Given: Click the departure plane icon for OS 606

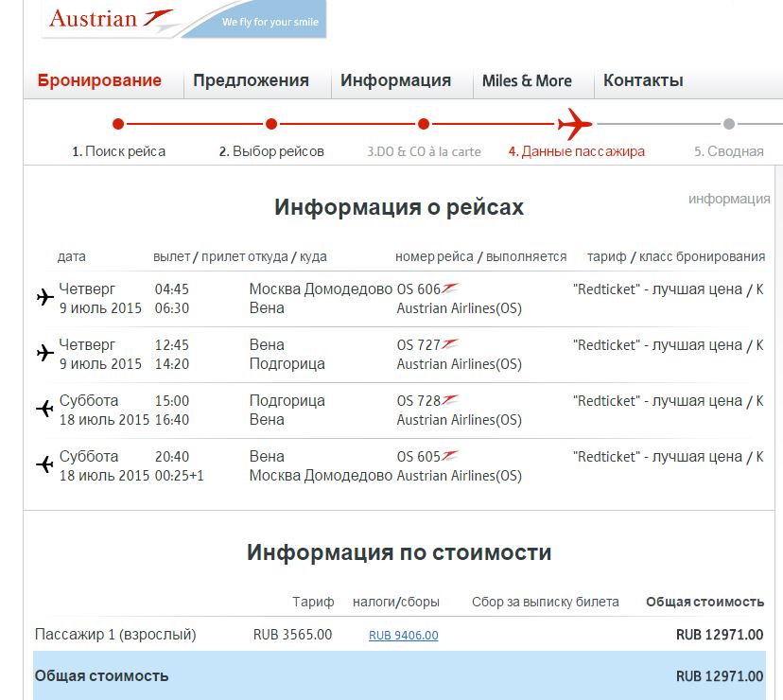Looking at the screenshot, I should [45, 297].
